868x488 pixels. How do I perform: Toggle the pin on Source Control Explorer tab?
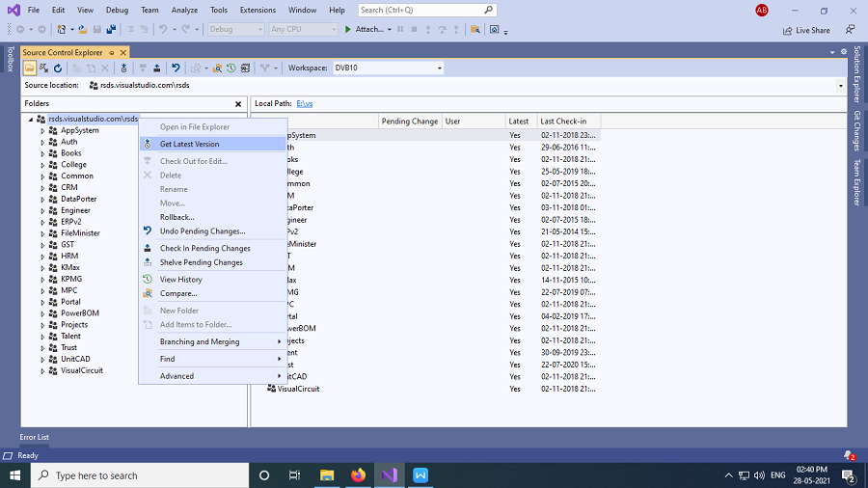(x=111, y=53)
